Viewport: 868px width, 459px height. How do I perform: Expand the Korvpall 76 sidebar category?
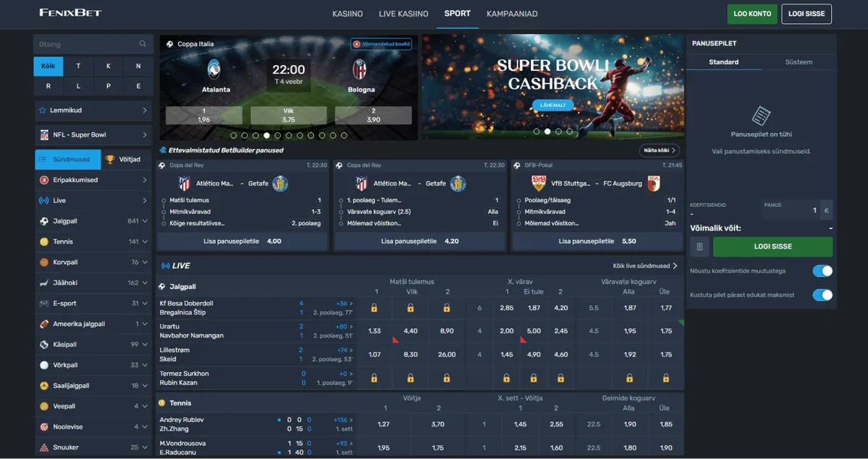tap(93, 262)
